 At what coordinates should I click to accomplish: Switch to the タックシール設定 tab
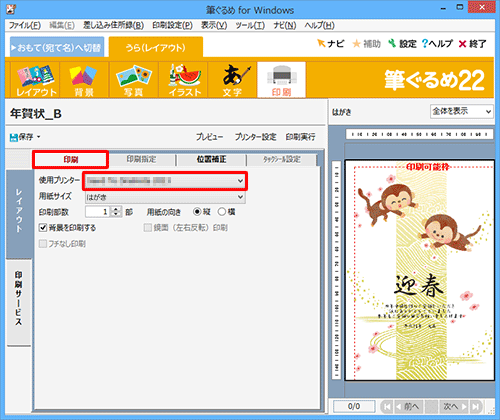[x=282, y=160]
